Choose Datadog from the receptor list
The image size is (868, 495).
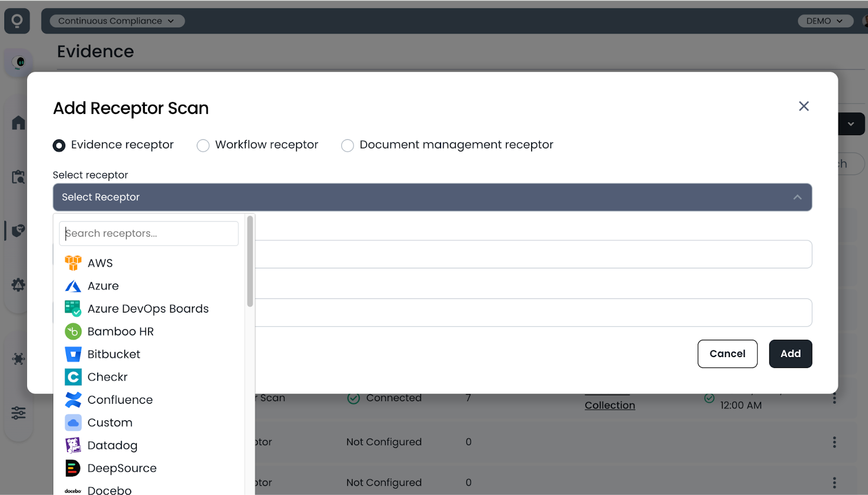tap(112, 446)
